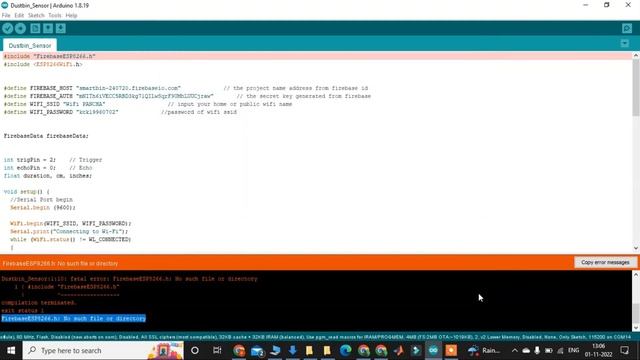Click the orange error bar message text
Screen dimensions: 640x360
[60, 264]
